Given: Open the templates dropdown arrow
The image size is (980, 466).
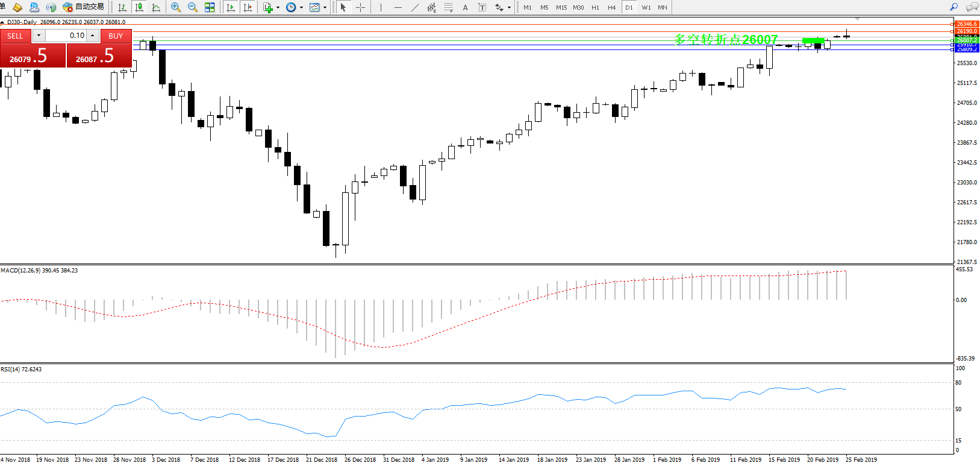Looking at the screenshot, I should [x=325, y=8].
